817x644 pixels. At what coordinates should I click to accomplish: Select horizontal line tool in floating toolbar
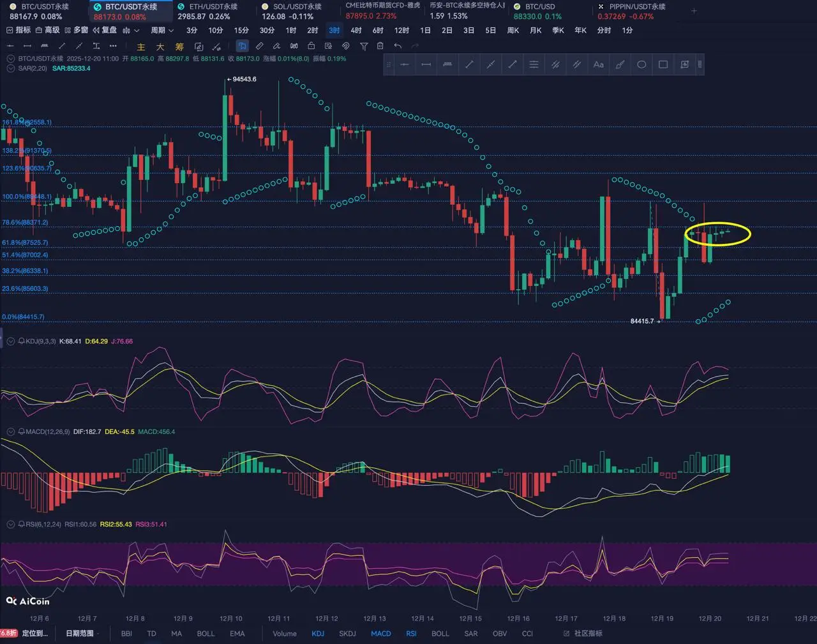(405, 64)
